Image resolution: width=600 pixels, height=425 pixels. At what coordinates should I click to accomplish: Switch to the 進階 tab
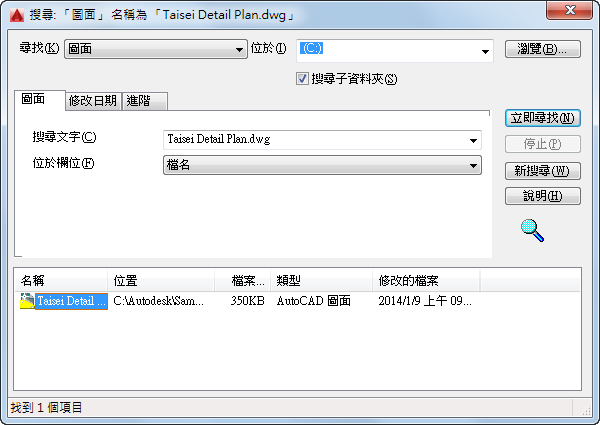point(144,101)
